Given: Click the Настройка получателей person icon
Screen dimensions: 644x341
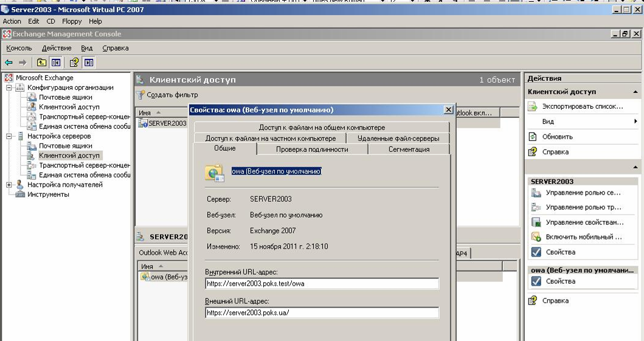Looking at the screenshot, I should 19,185.
